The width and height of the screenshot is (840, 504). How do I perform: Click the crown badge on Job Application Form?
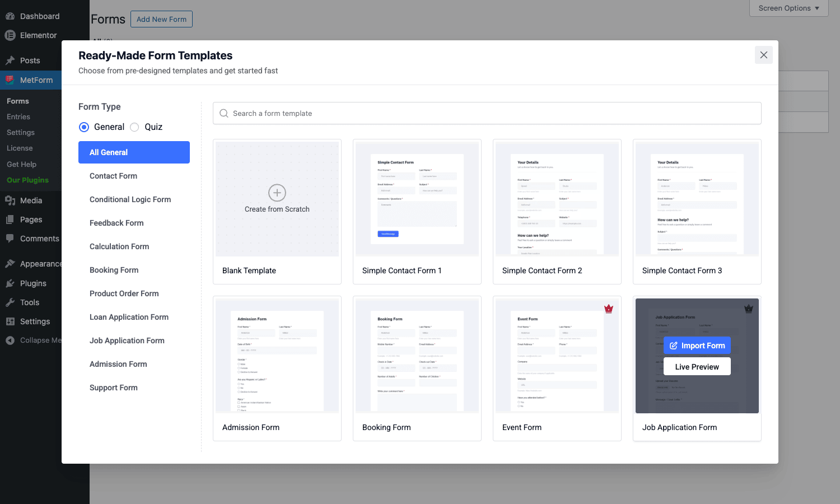[749, 309]
